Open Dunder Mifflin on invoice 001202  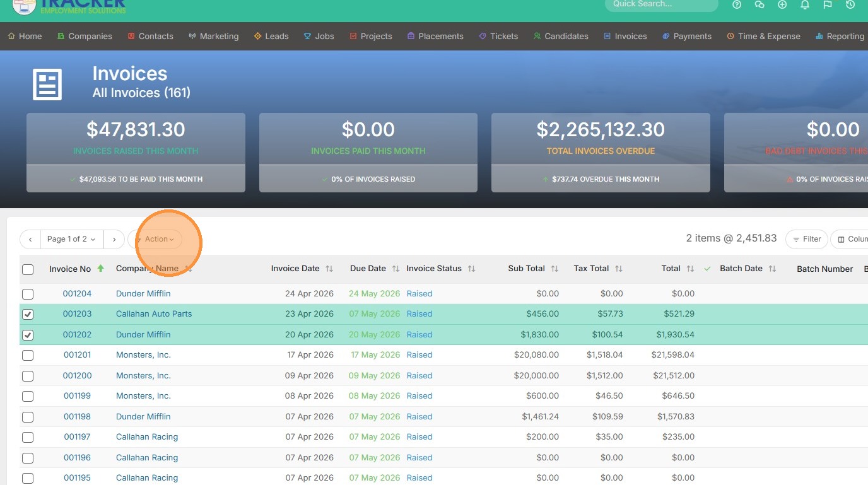[143, 334]
